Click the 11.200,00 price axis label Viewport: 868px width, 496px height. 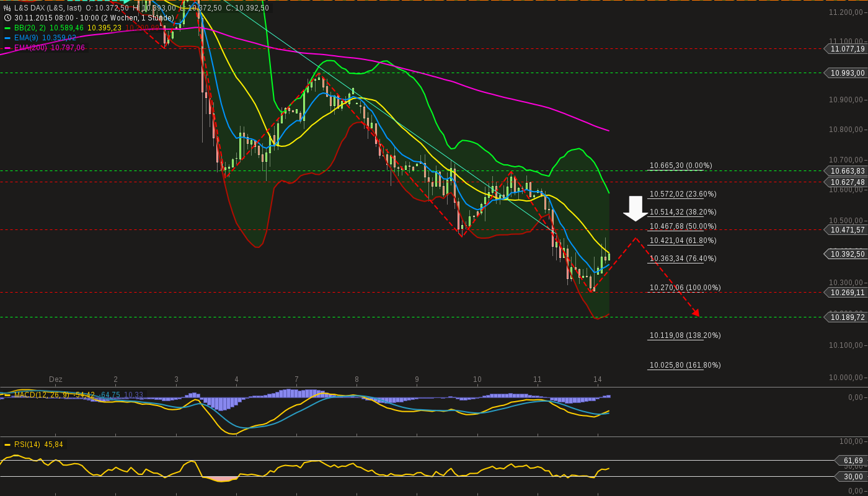846,12
